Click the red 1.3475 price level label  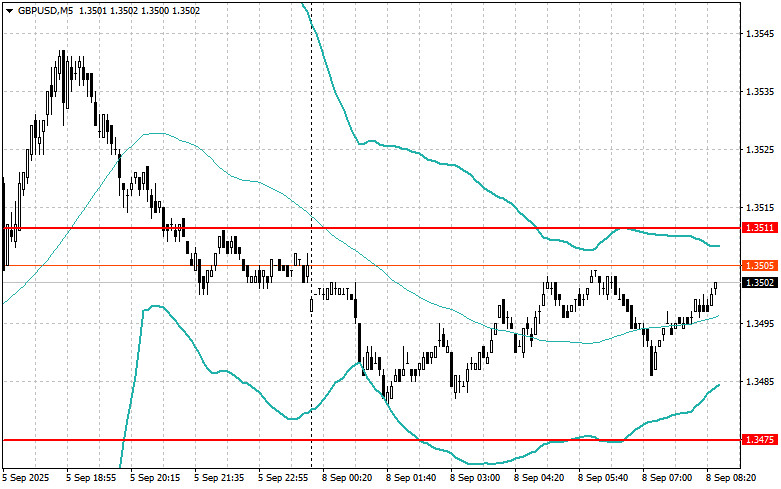click(x=760, y=440)
